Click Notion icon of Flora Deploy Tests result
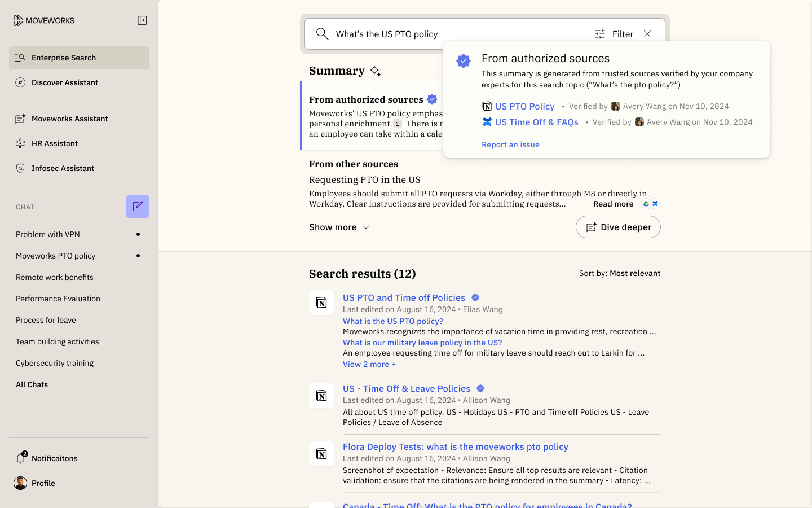812x508 pixels. point(321,454)
